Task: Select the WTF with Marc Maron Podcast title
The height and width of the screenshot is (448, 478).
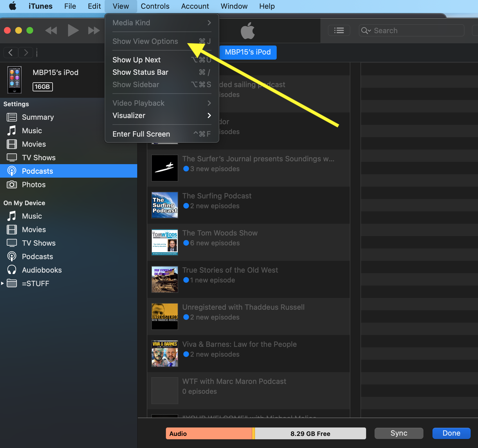Action: pyautogui.click(x=234, y=381)
